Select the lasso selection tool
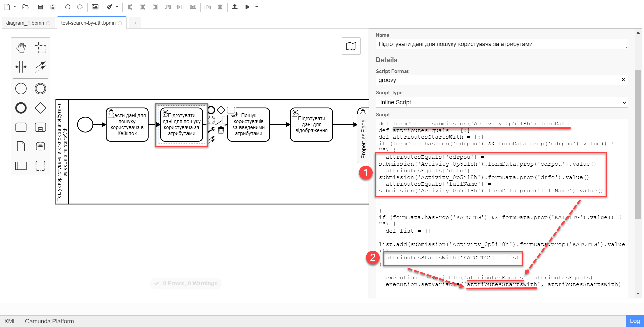The image size is (644, 327). click(40, 48)
